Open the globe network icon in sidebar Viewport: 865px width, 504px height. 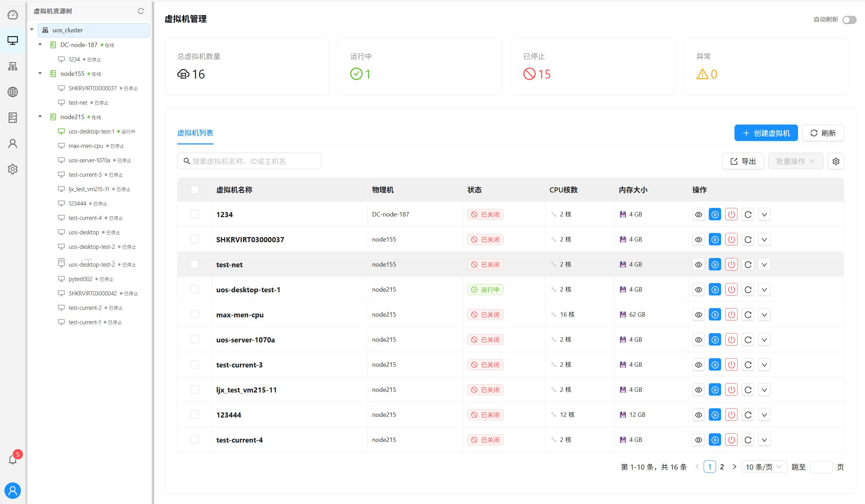coord(13,92)
